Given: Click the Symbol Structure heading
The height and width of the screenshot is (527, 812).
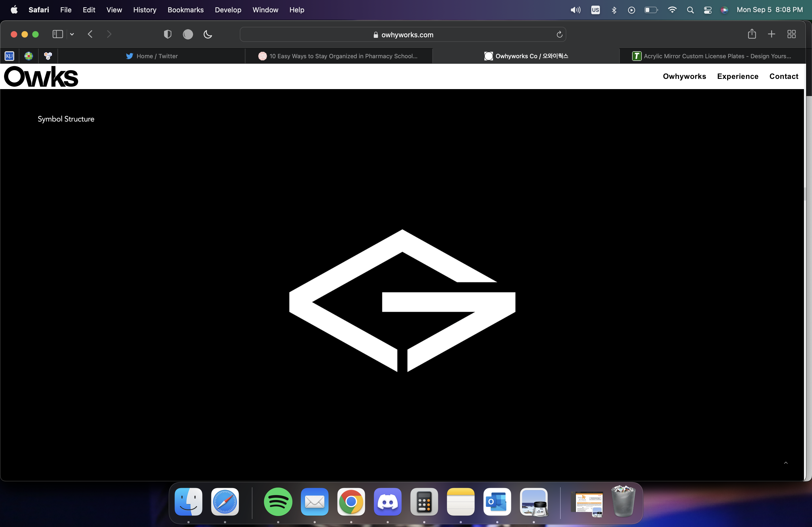Looking at the screenshot, I should coord(66,119).
